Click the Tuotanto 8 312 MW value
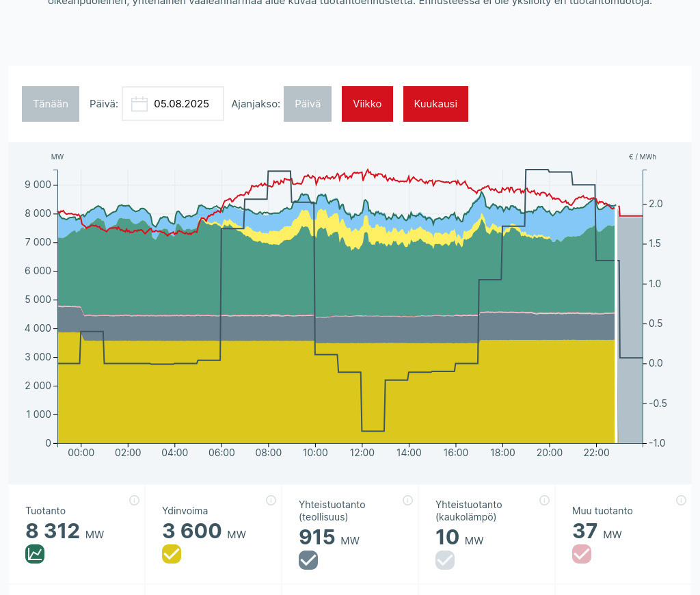This screenshot has height=595, width=700. [53, 531]
